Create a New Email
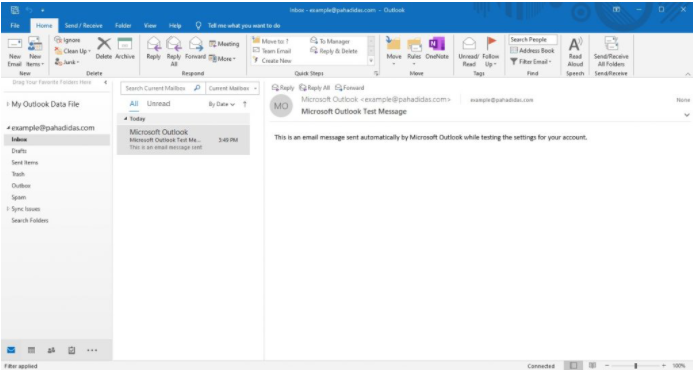693x381 pixels. point(15,53)
